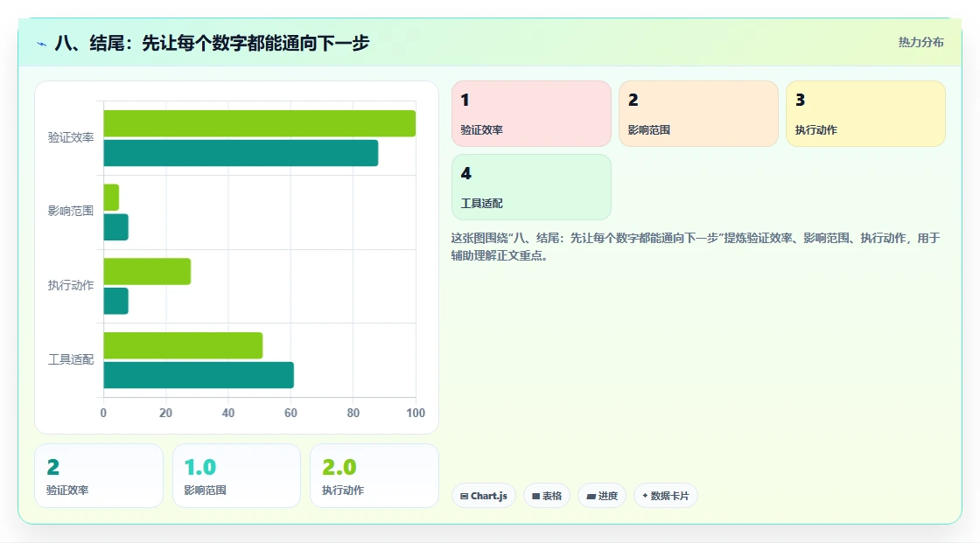Click the light green 工具适配 bar

pyautogui.click(x=183, y=345)
